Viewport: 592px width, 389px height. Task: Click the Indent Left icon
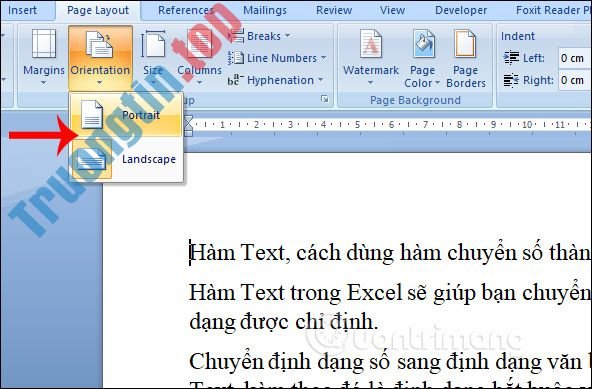pos(511,58)
